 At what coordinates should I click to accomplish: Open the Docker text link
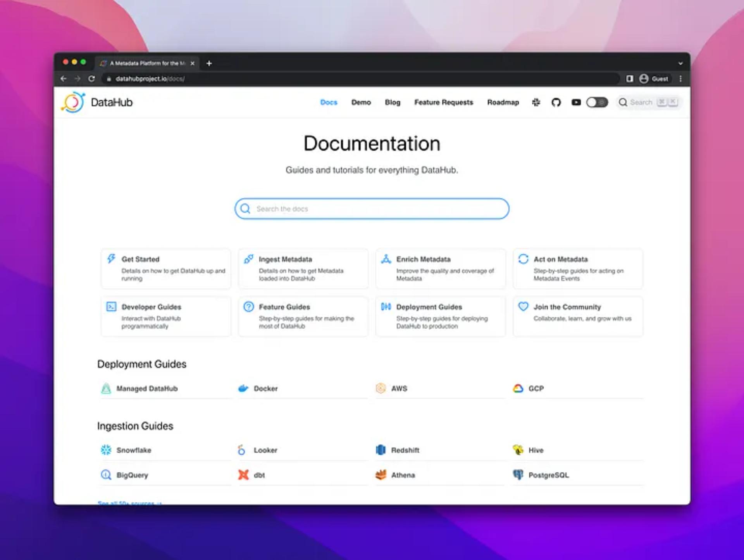click(x=265, y=388)
